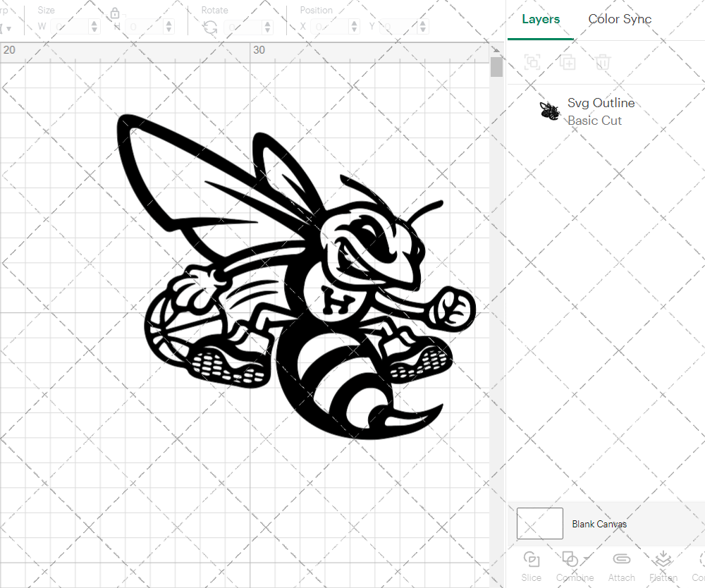The height and width of the screenshot is (588, 705).
Task: Click the delete layer trash icon
Action: click(x=601, y=63)
